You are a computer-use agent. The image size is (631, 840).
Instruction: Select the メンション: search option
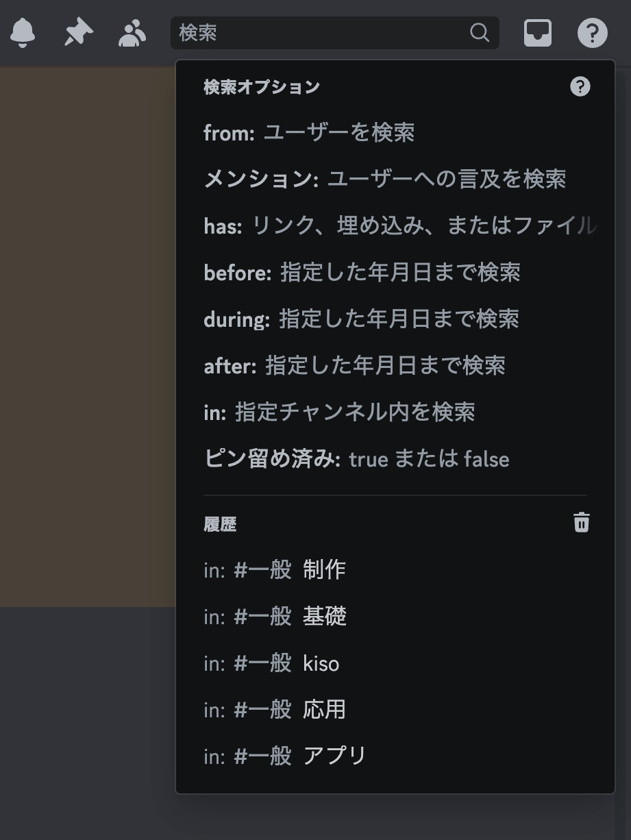[x=395, y=179]
